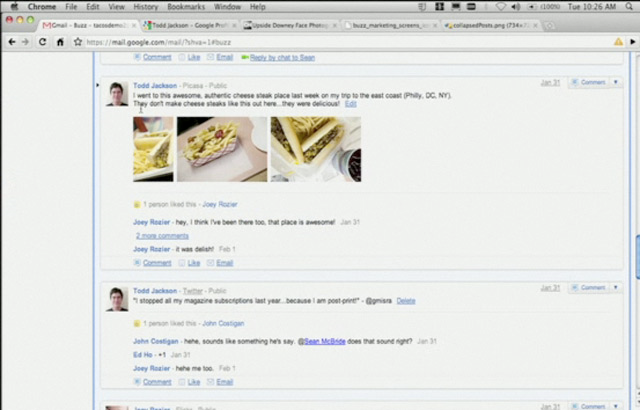Open first cheese steak sandwich photo
640x410 pixels.
(x=153, y=149)
